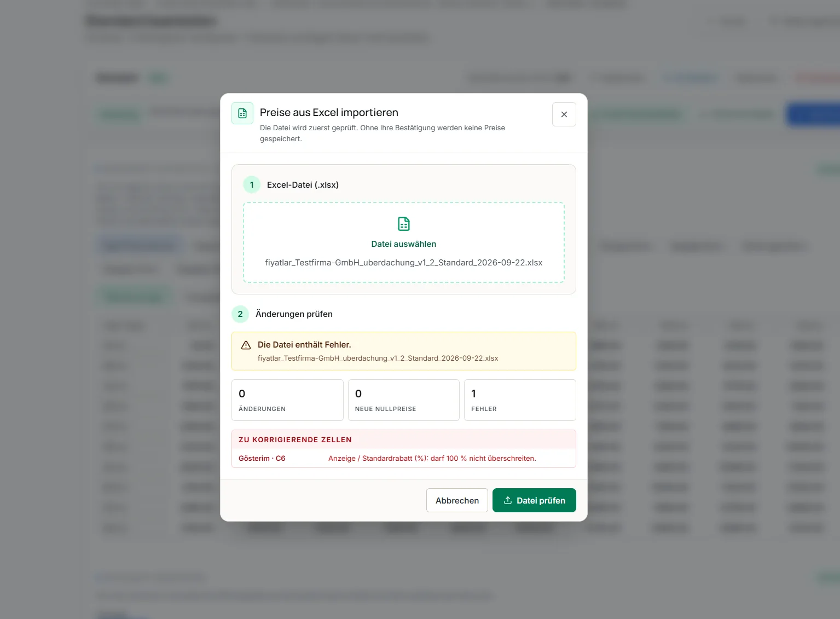This screenshot has width=840, height=619.
Task: Click the file name in the error banner
Action: point(378,358)
